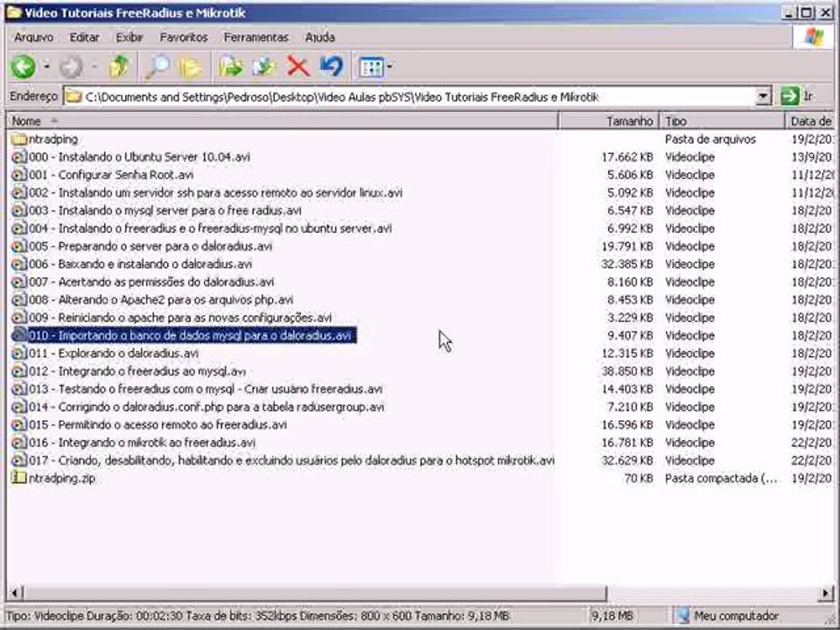Open the Exibir menu

129,37
